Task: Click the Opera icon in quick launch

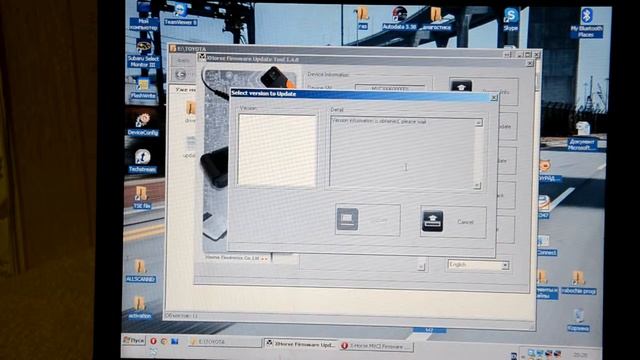Action: (153, 341)
